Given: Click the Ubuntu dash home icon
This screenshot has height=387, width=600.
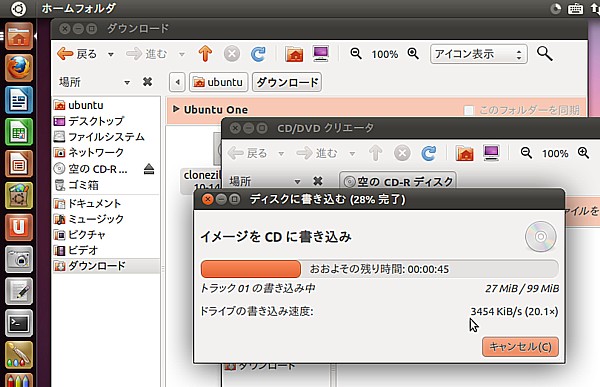Looking at the screenshot, I should [x=18, y=8].
